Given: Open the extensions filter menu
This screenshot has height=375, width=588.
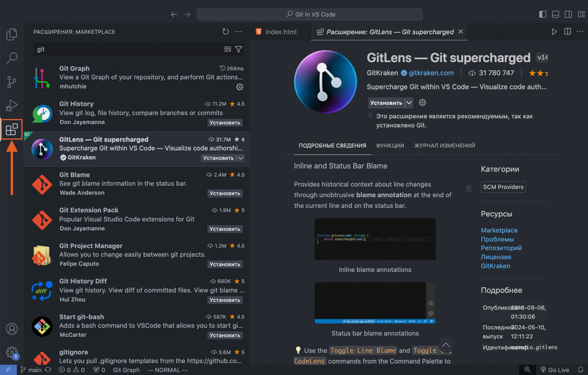Looking at the screenshot, I should pos(239,49).
